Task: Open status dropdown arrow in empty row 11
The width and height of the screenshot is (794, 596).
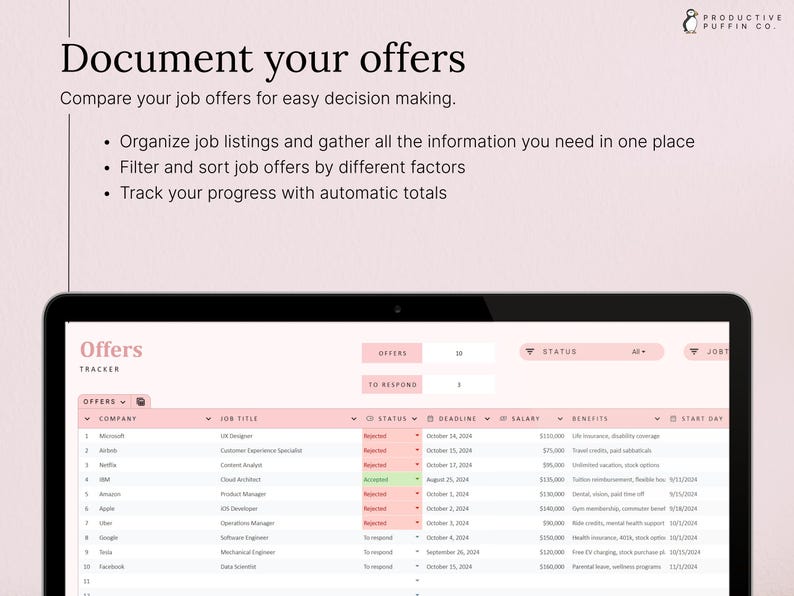Action: 417,581
